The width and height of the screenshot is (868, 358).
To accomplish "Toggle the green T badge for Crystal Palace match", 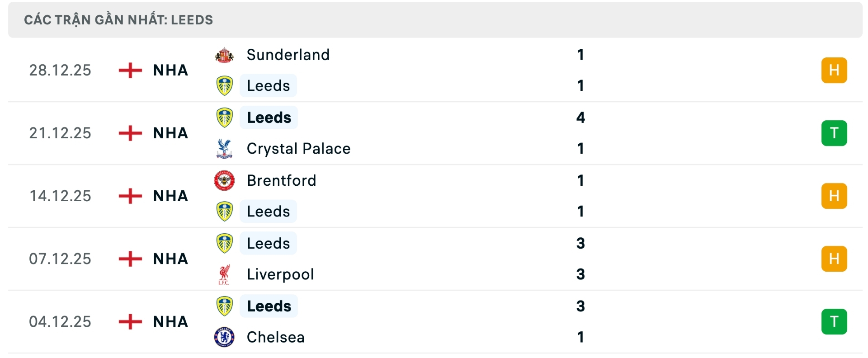I will (x=835, y=133).
